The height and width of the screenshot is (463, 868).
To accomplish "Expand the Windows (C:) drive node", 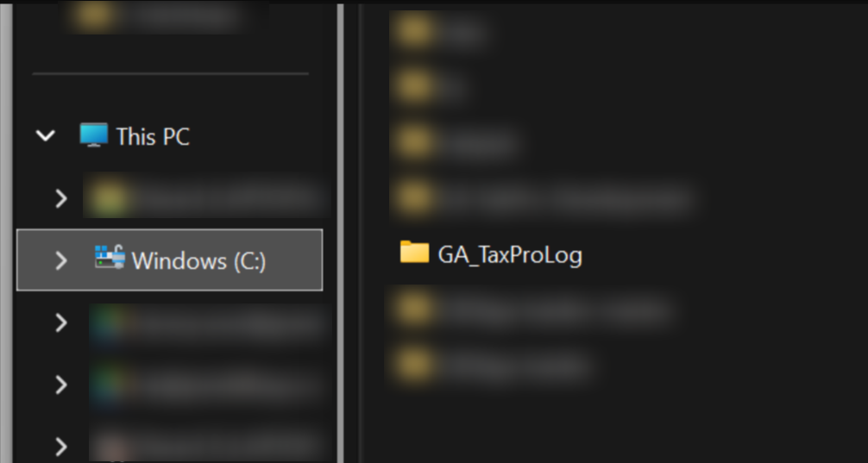I will [61, 260].
